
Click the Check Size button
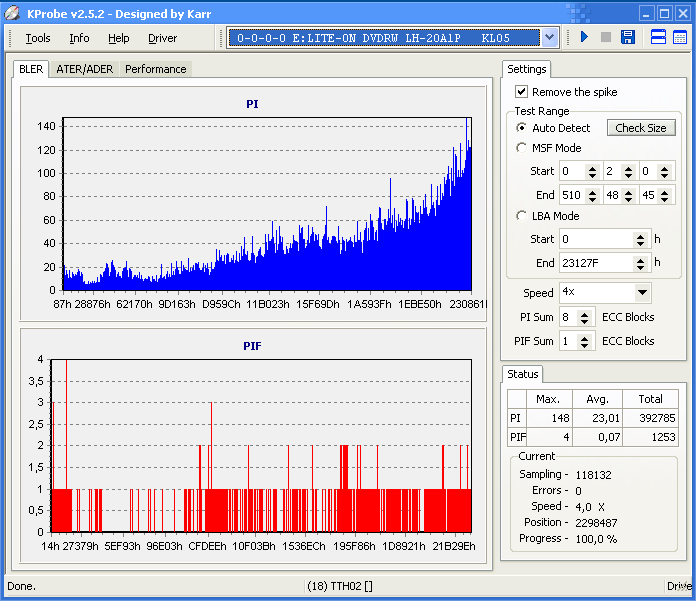point(641,128)
